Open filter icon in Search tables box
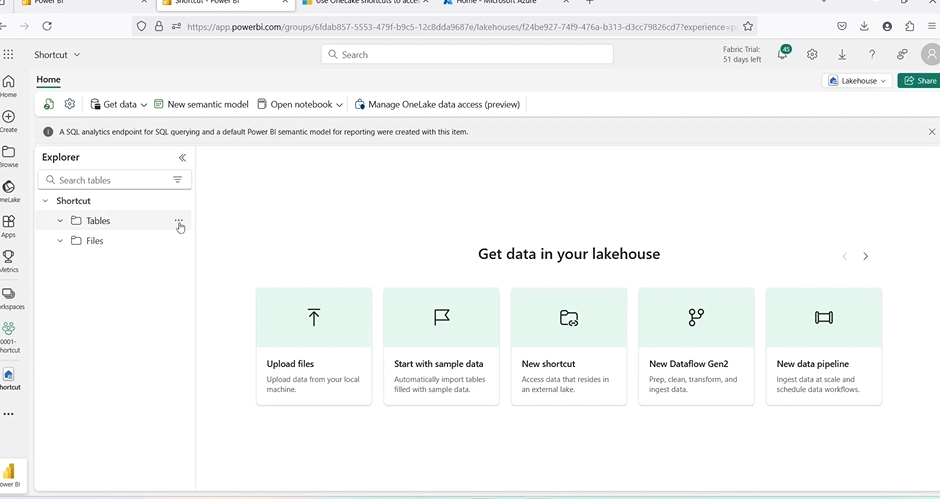The height and width of the screenshot is (499, 940). tap(177, 180)
